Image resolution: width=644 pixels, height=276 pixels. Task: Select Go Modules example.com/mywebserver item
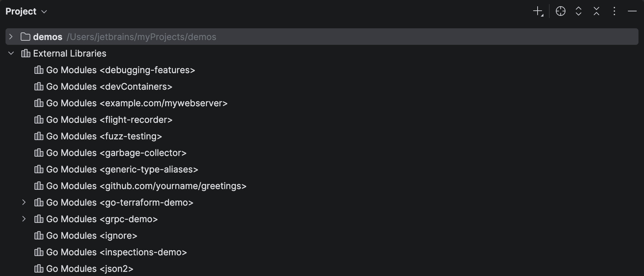coord(137,103)
